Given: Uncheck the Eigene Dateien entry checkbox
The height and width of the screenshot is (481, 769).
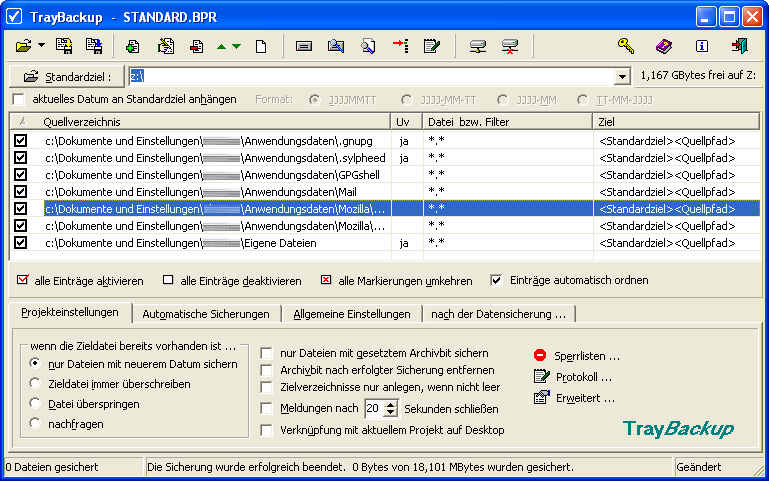Looking at the screenshot, I should 20,243.
